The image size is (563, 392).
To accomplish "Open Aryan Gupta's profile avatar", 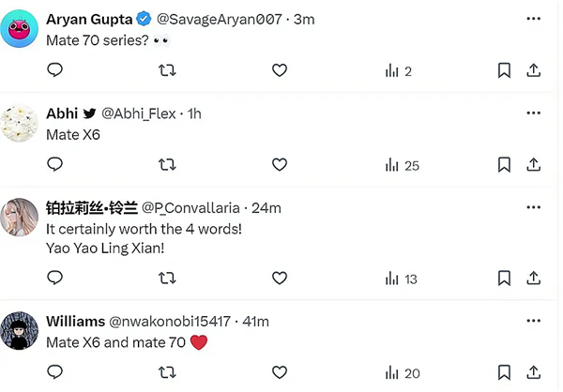I will click(19, 29).
